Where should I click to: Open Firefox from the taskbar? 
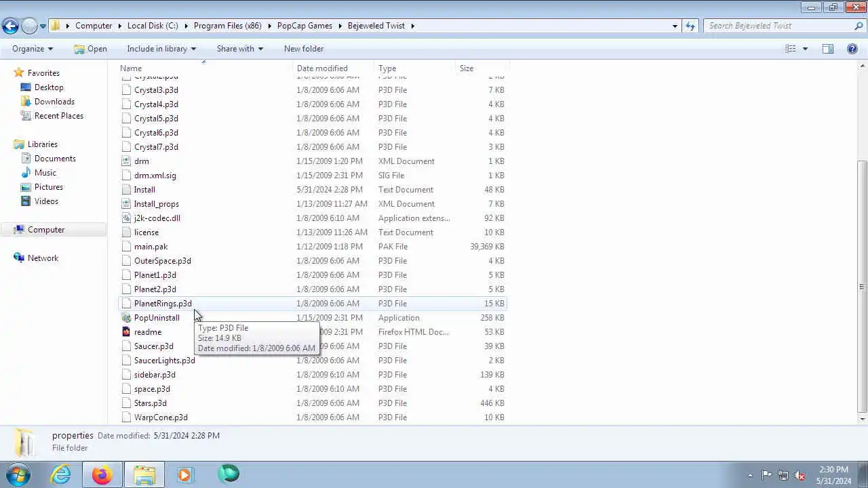tap(102, 474)
